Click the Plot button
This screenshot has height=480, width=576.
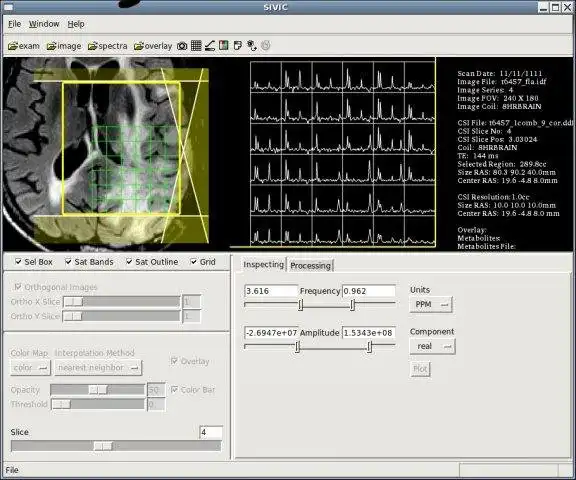coord(420,368)
